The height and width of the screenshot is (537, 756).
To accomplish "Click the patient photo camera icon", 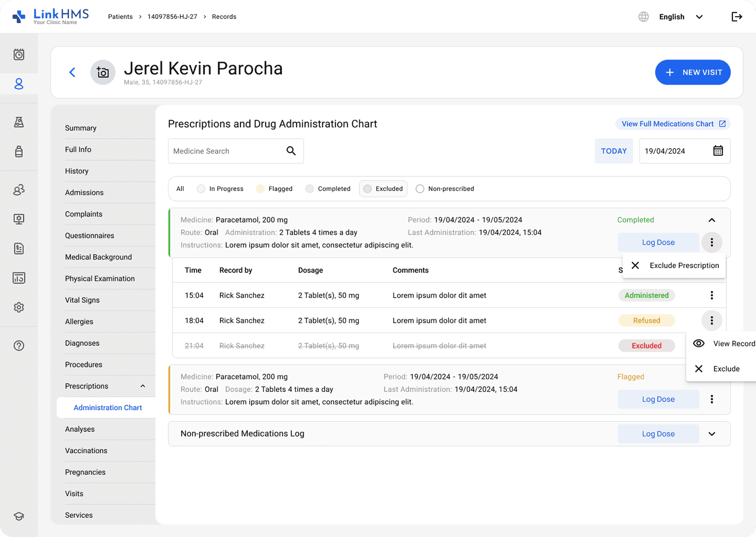I will tap(103, 72).
